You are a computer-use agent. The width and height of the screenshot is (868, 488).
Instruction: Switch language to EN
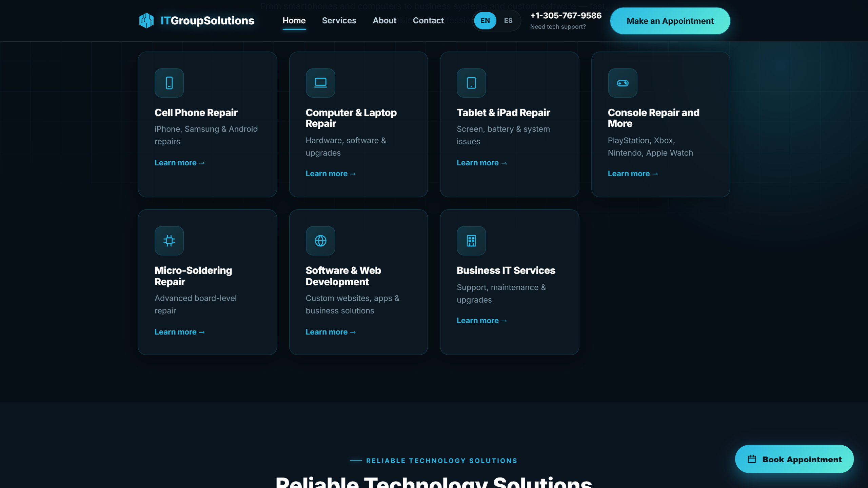click(x=485, y=21)
